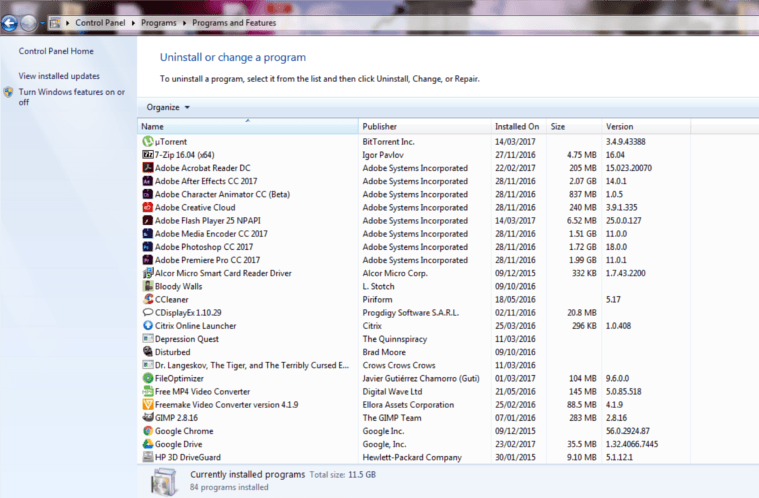Click the 2.07 GB size value
This screenshot has width=759, height=498.
click(x=583, y=181)
